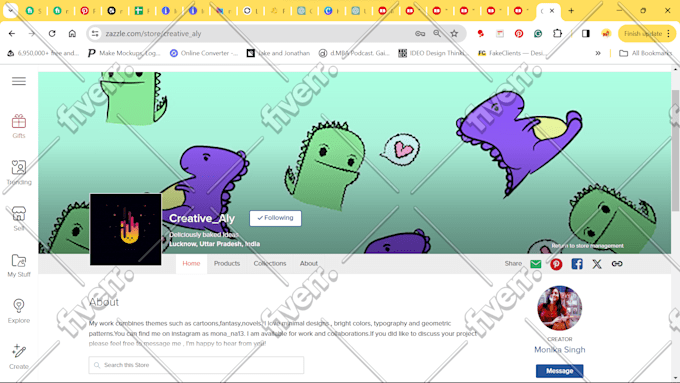The height and width of the screenshot is (383, 680).
Task: Share store on Facebook
Action: pyautogui.click(x=577, y=264)
